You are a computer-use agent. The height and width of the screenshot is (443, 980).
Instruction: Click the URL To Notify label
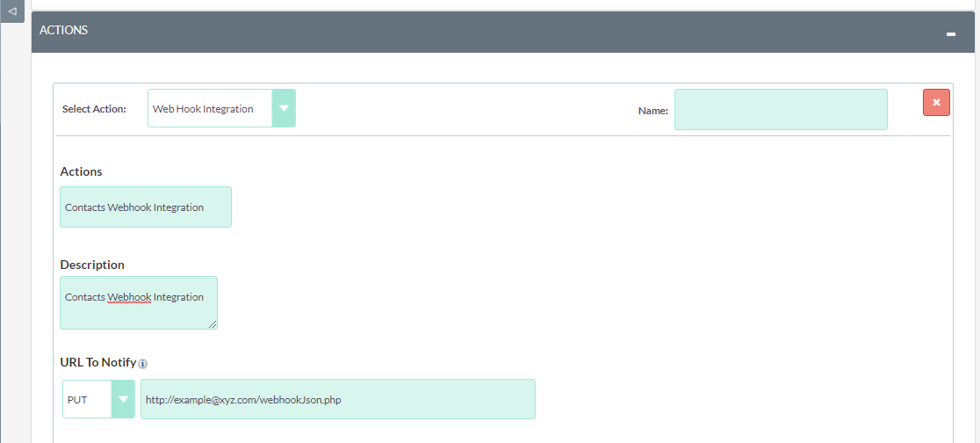click(x=98, y=362)
